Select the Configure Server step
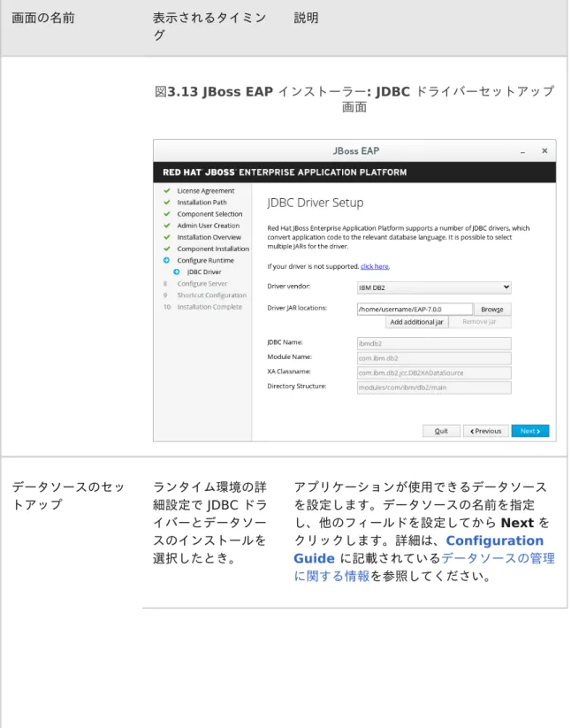Image resolution: width=571 pixels, height=728 pixels. (202, 284)
